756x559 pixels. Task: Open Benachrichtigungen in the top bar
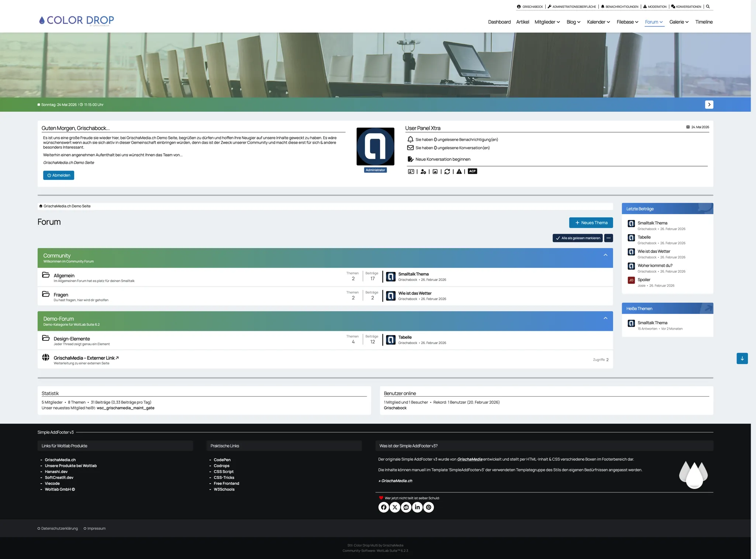[619, 7]
